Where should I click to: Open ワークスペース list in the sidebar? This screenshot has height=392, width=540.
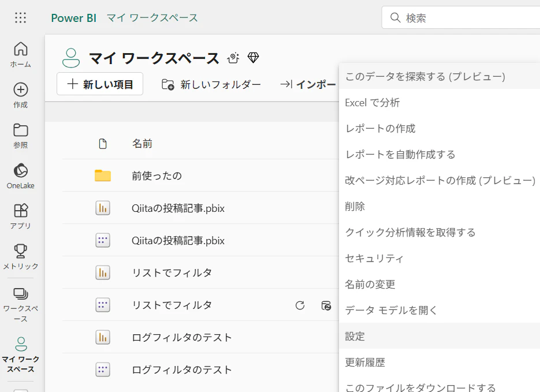[x=20, y=304]
